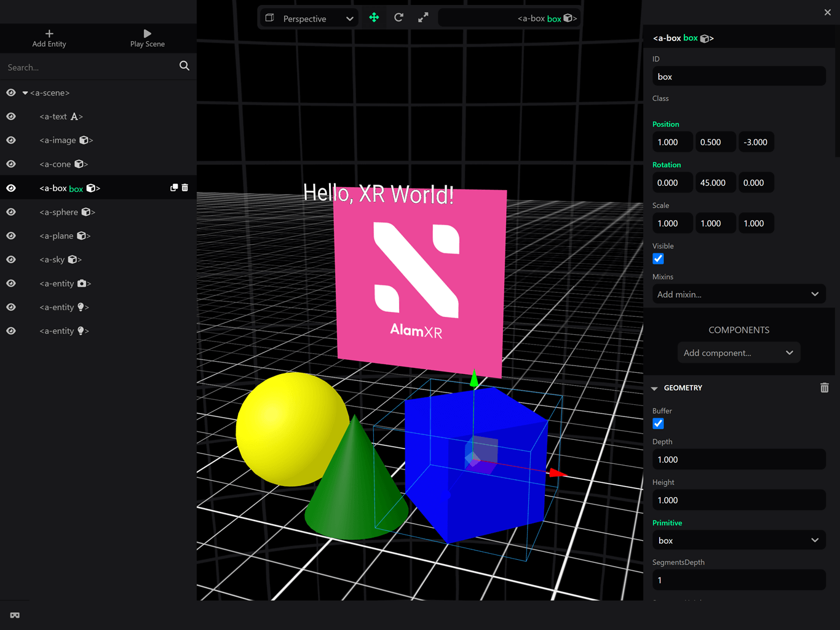
Task: Click the light bulb icon of last a-entity
Action: (81, 331)
